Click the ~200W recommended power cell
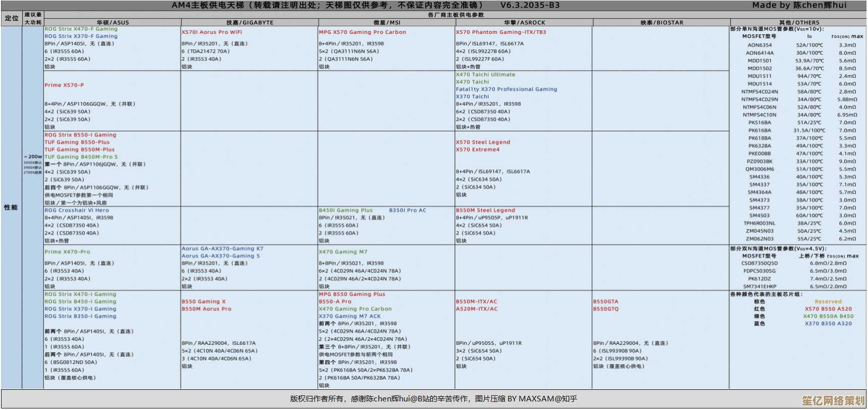 point(33,157)
